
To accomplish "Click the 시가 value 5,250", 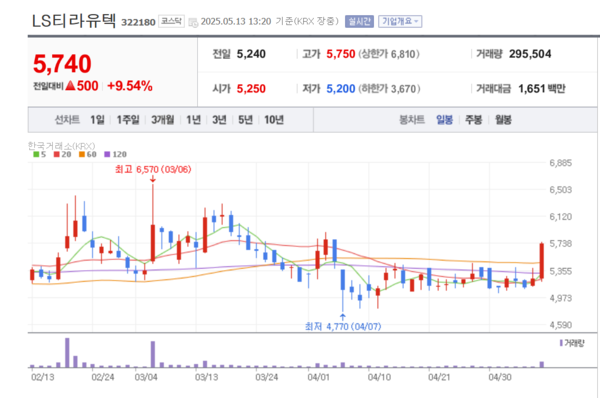I will (x=251, y=89).
